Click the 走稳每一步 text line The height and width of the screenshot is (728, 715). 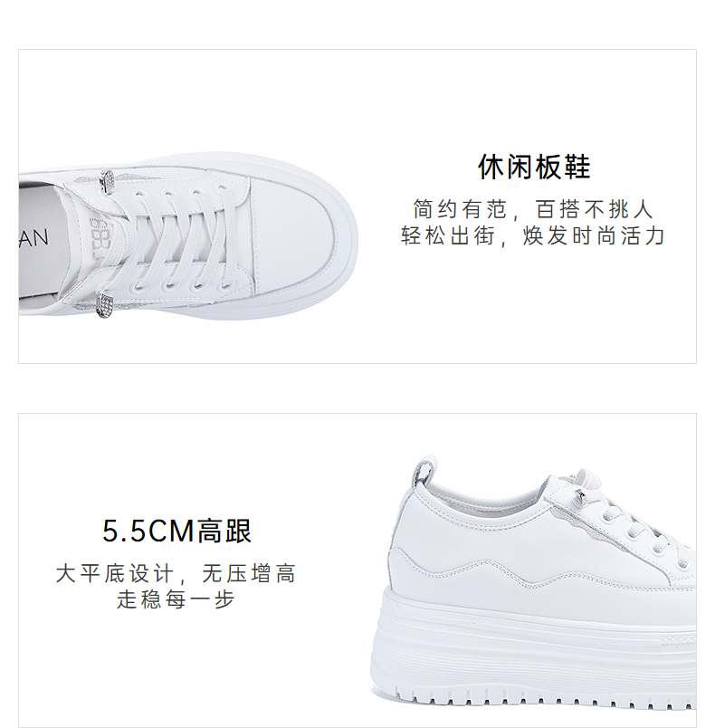[x=176, y=599]
